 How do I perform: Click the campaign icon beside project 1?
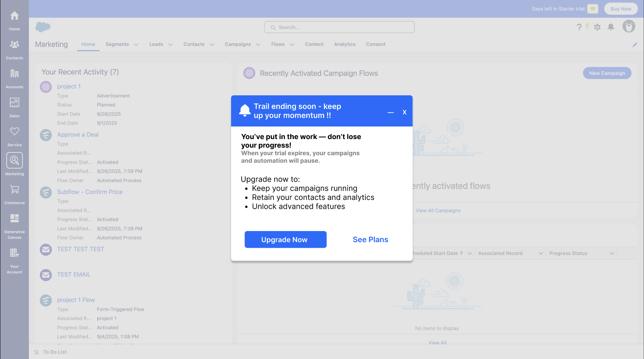(x=46, y=87)
